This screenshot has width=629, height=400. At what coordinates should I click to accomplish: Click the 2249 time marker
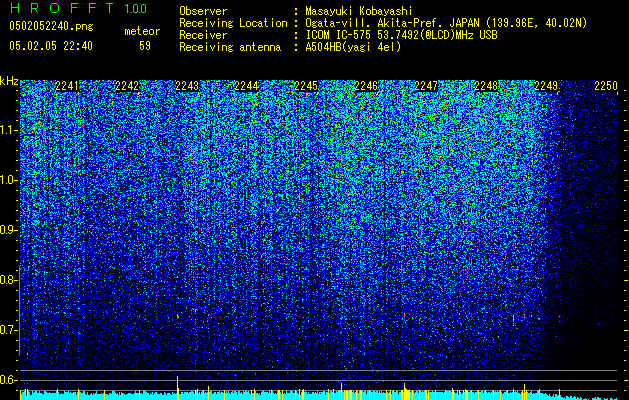tap(546, 86)
